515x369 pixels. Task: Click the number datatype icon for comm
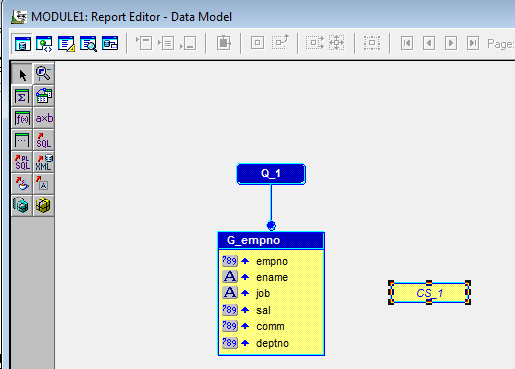[x=230, y=326]
